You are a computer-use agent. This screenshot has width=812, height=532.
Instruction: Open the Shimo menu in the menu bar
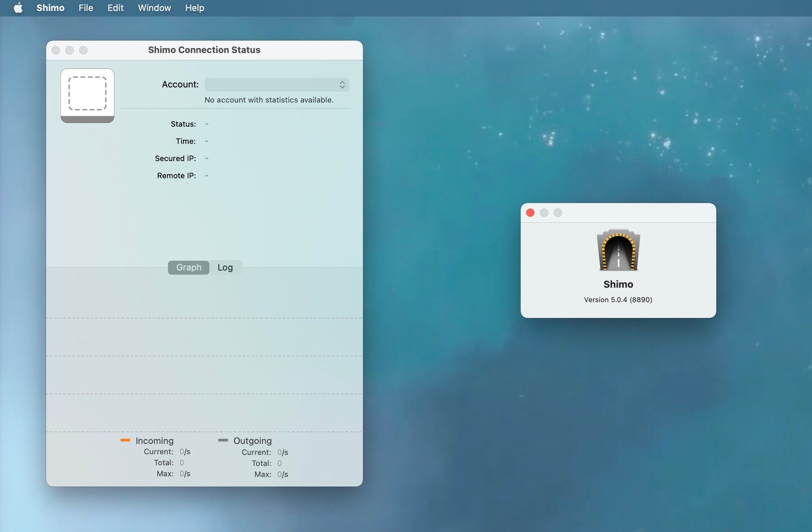[x=50, y=8]
